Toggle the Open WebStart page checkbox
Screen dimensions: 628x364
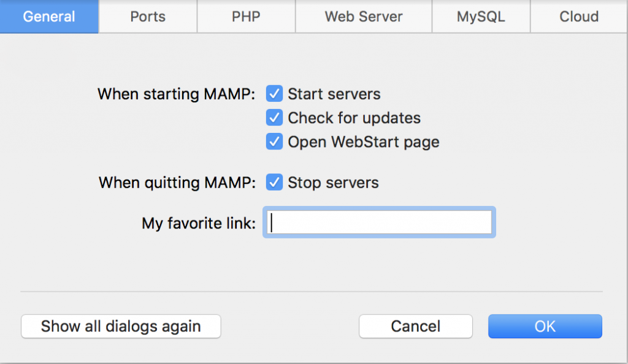pos(274,142)
